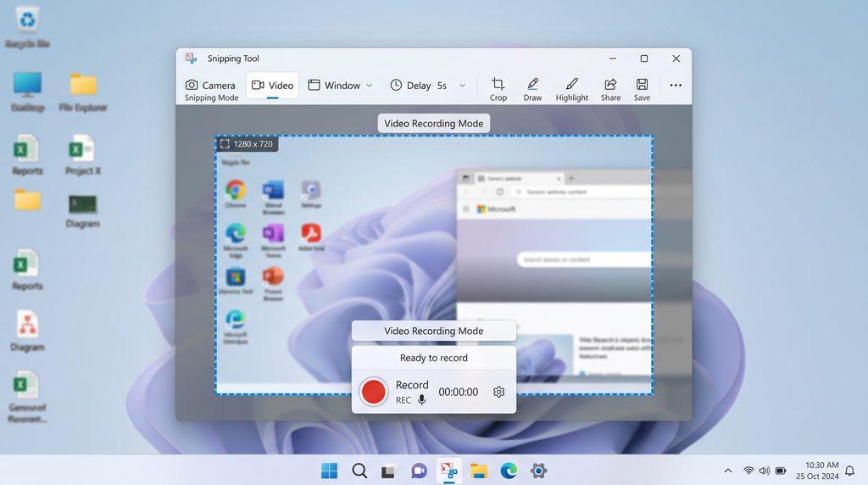Open the Desktop monitor icon
The width and height of the screenshot is (868, 485).
(27, 92)
